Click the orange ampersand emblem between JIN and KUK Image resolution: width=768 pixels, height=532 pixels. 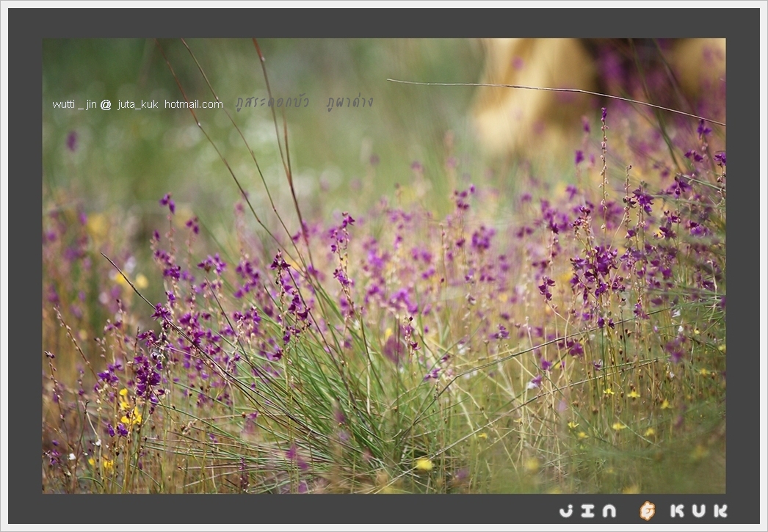click(x=647, y=511)
